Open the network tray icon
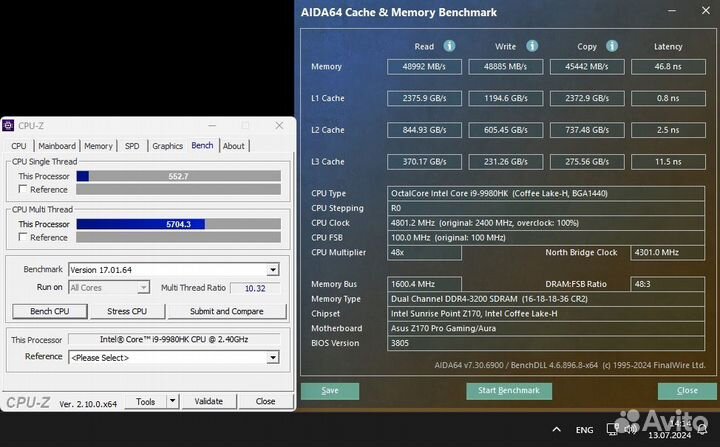This screenshot has width=720, height=447. [x=612, y=429]
